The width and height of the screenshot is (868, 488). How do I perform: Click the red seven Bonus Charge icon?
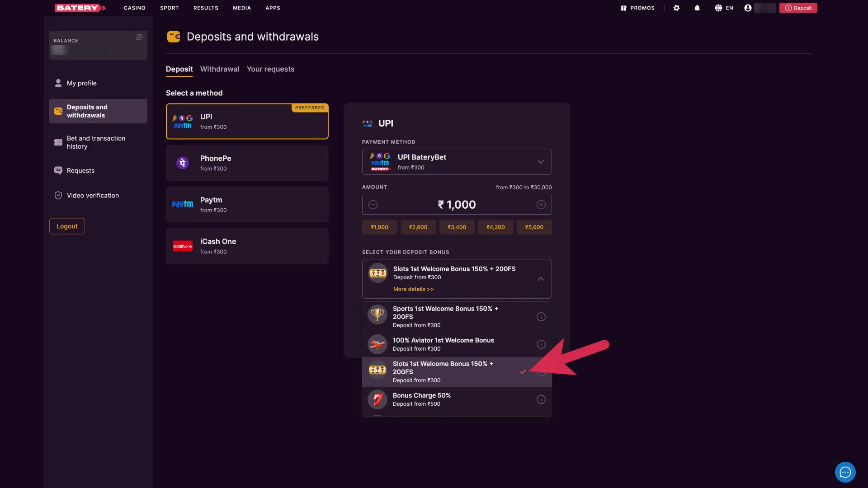377,399
